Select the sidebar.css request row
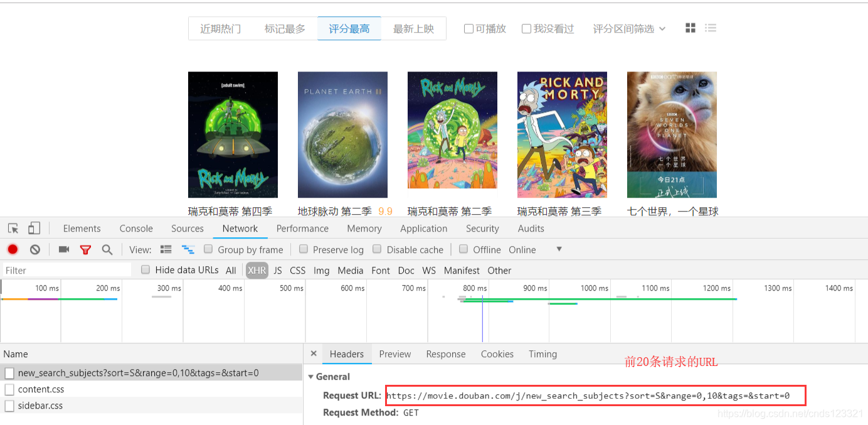The image size is (868, 425). [x=151, y=406]
